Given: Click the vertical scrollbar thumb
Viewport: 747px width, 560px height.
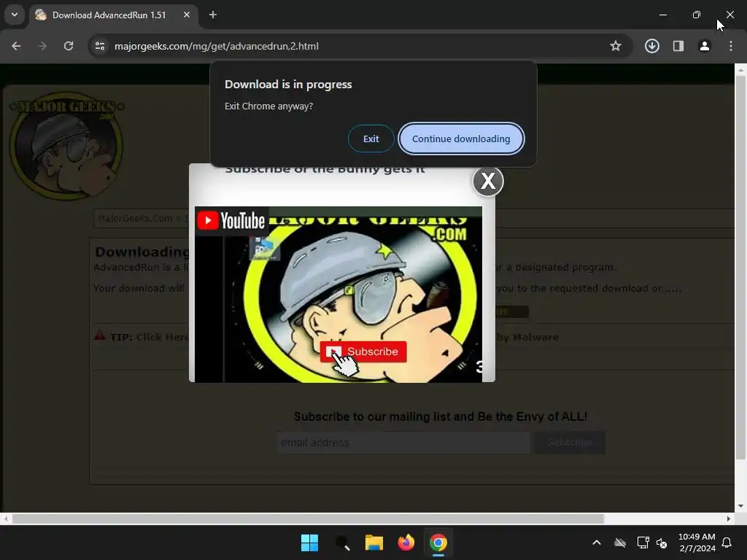Looking at the screenshot, I should [x=741, y=267].
